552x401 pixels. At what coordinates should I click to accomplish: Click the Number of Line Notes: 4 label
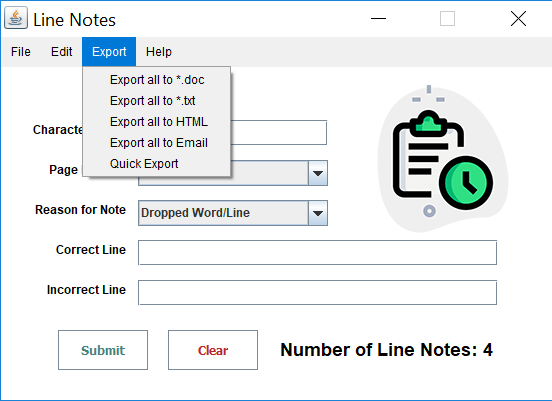(x=386, y=350)
